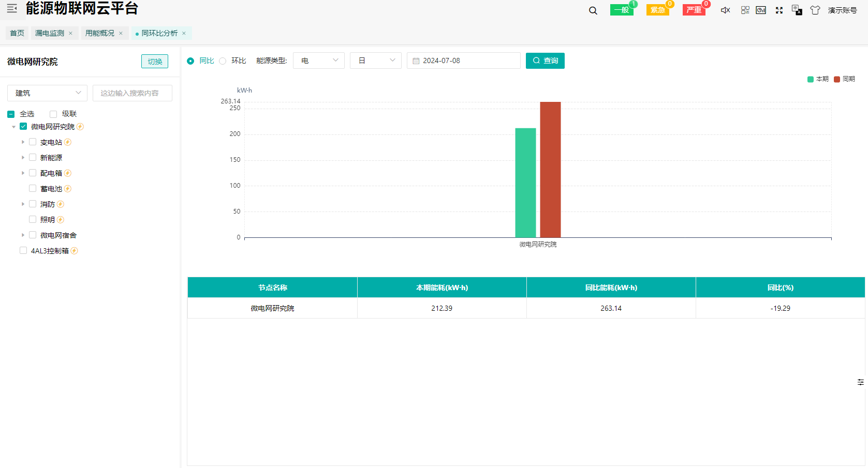Open the 2024-07-08 date picker field
The height and width of the screenshot is (468, 868).
click(464, 61)
